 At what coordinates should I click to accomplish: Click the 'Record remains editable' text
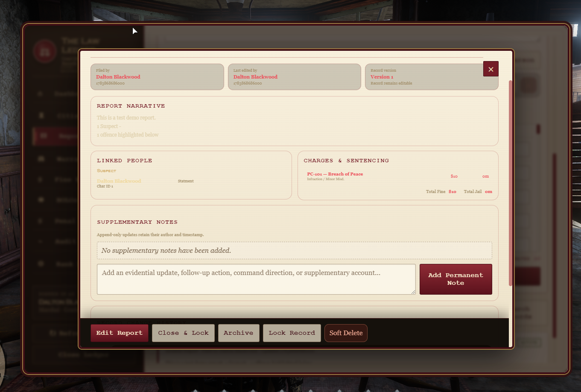tap(391, 83)
